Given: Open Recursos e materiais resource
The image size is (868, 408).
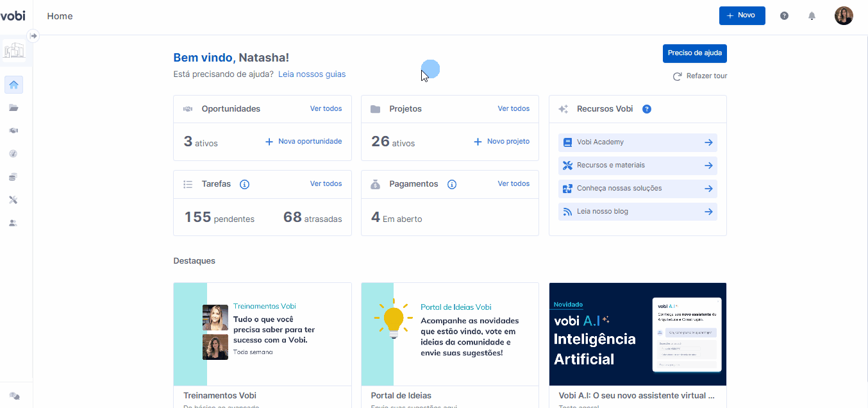Looking at the screenshot, I should (x=638, y=166).
